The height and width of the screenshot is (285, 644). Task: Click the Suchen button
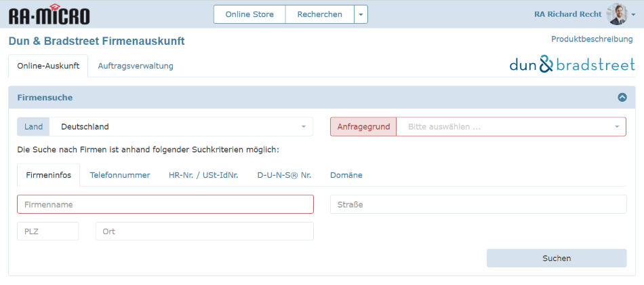(x=557, y=259)
